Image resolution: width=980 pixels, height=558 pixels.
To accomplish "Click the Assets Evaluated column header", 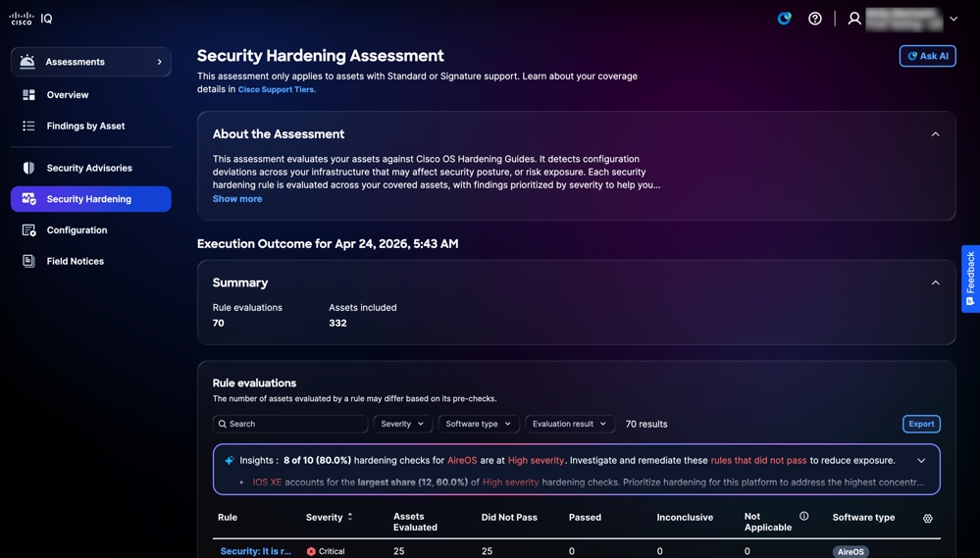I will [x=415, y=522].
